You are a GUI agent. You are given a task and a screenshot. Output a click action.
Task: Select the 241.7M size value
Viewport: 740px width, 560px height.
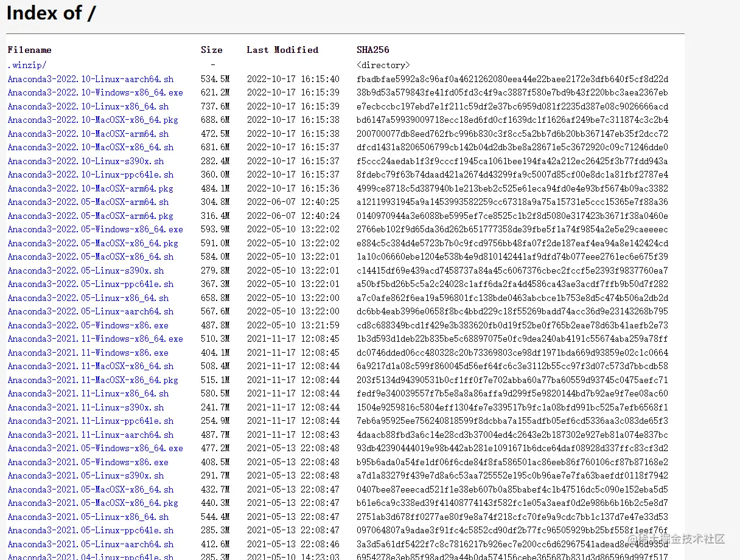click(215, 407)
